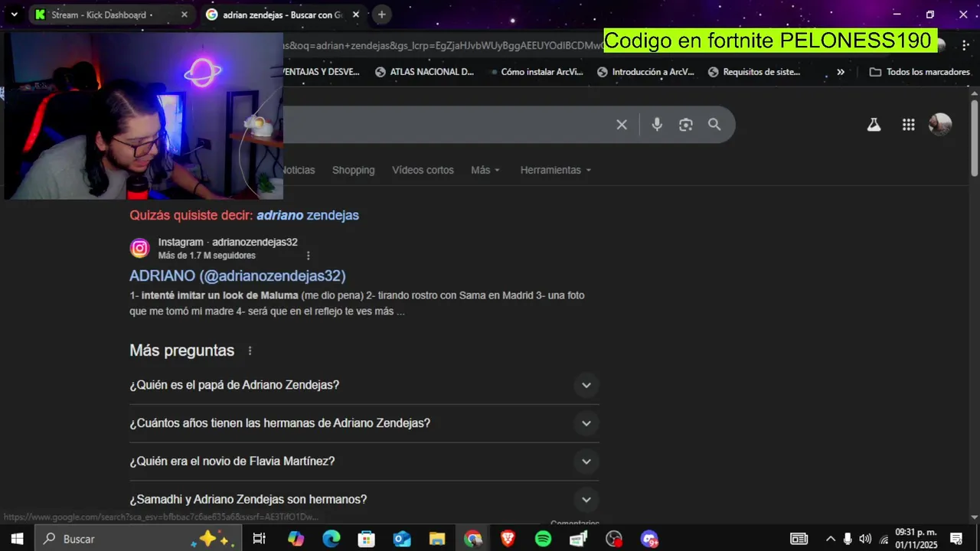Click the adriano zendejas spelling suggestion

pos(308,215)
